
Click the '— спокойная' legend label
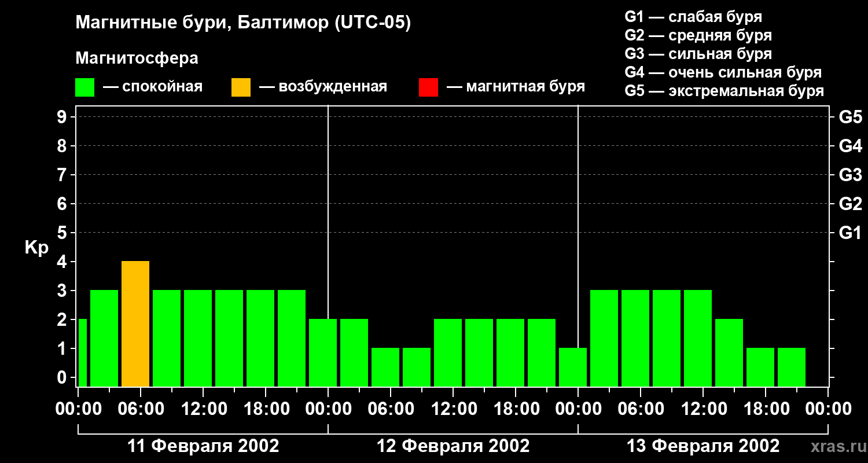(153, 87)
